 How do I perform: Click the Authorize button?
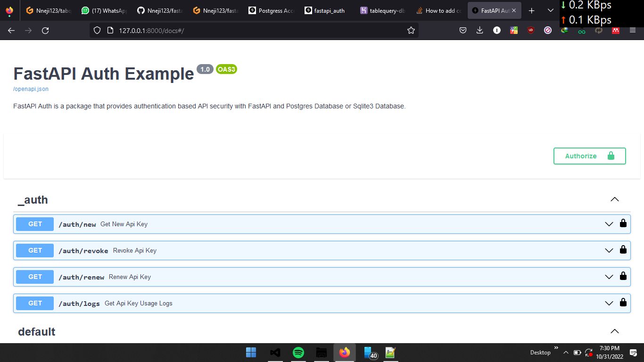coord(589,156)
